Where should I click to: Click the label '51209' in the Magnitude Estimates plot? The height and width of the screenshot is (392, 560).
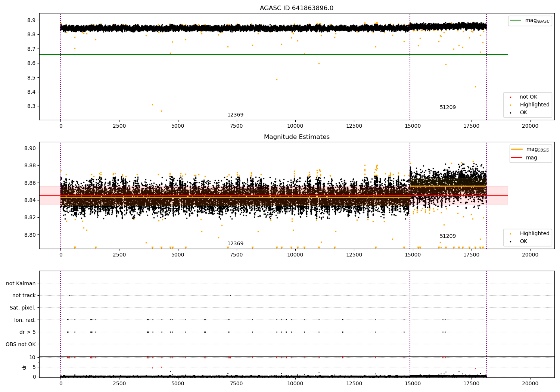(x=448, y=236)
